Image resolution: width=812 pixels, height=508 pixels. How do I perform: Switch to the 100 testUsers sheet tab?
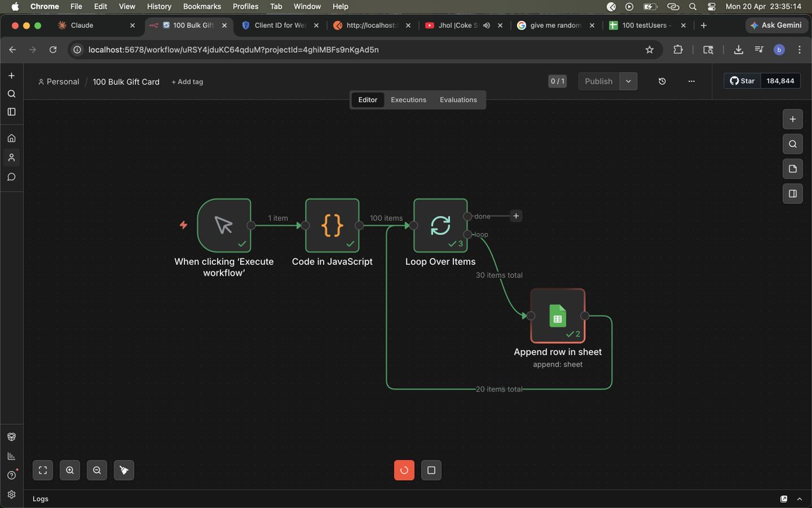point(646,25)
